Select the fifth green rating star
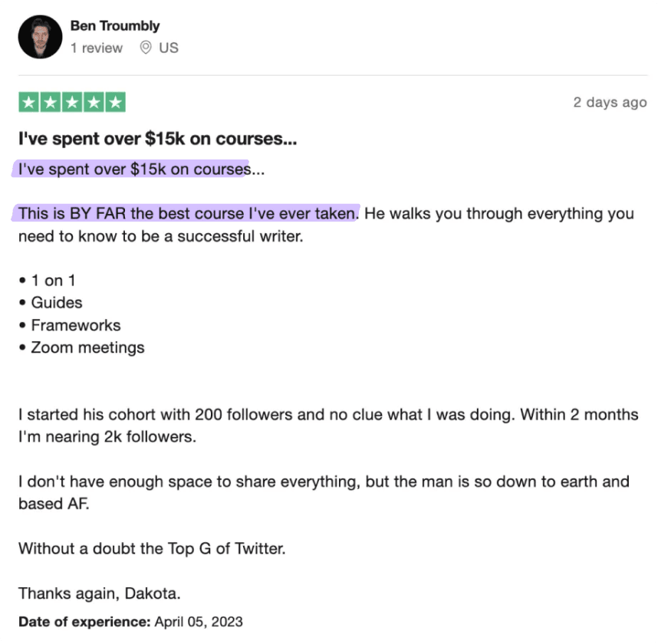Image resolution: width=658 pixels, height=644 pixels. tap(115, 102)
